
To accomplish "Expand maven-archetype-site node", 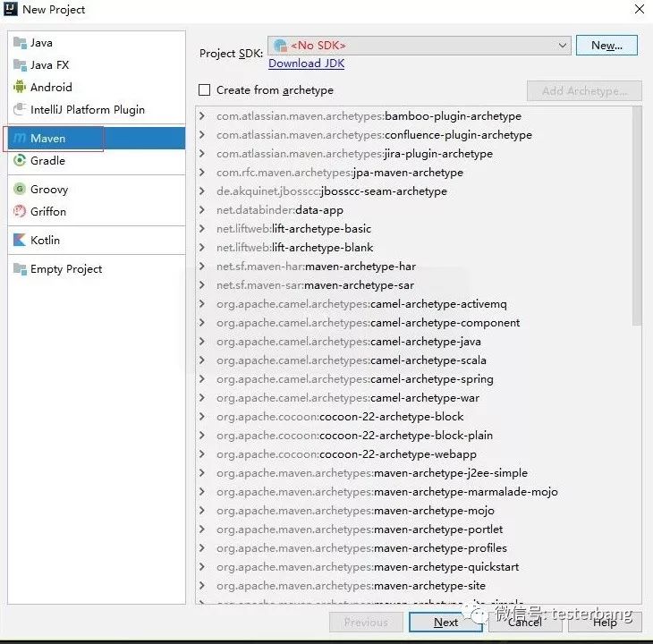I will (x=202, y=585).
